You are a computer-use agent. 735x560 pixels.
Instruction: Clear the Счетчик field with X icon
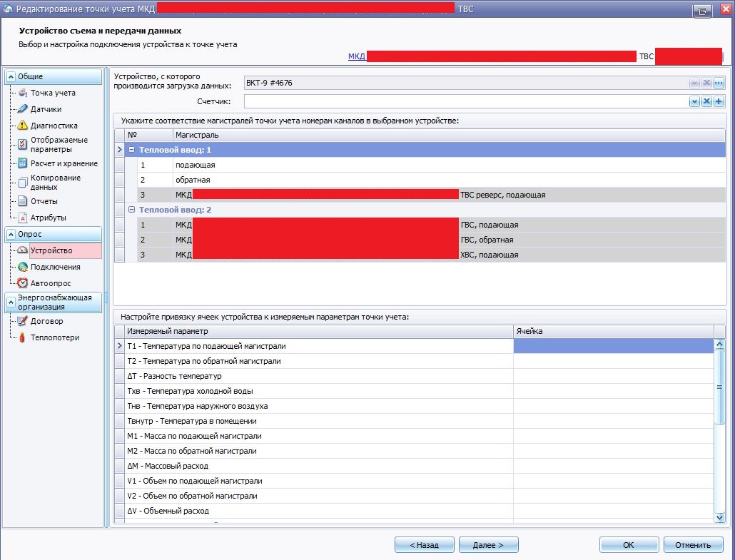(x=706, y=101)
